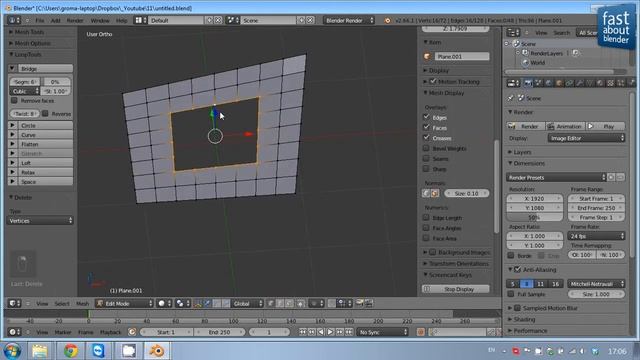The height and width of the screenshot is (360, 640).
Task: Open the Help menu
Action: (x=122, y=20)
